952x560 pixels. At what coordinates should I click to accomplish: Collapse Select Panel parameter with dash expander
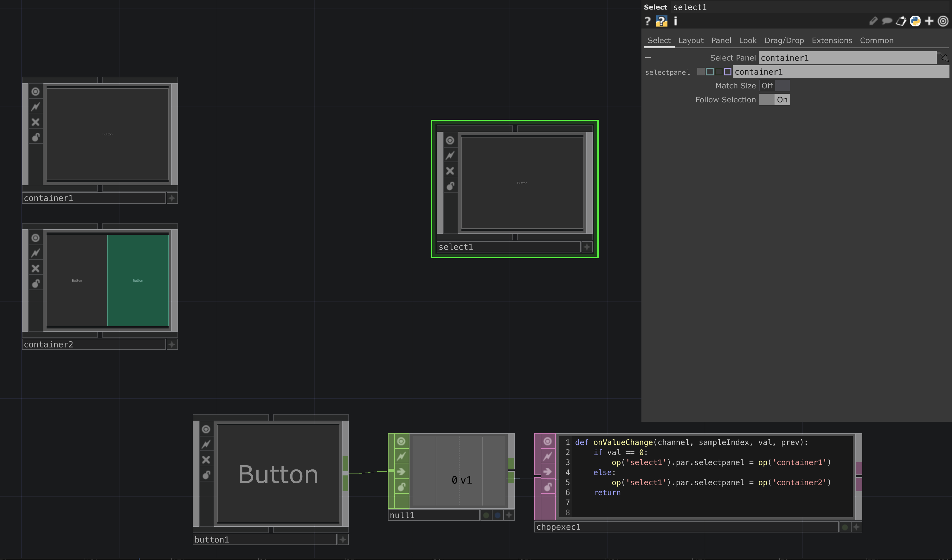pyautogui.click(x=648, y=58)
